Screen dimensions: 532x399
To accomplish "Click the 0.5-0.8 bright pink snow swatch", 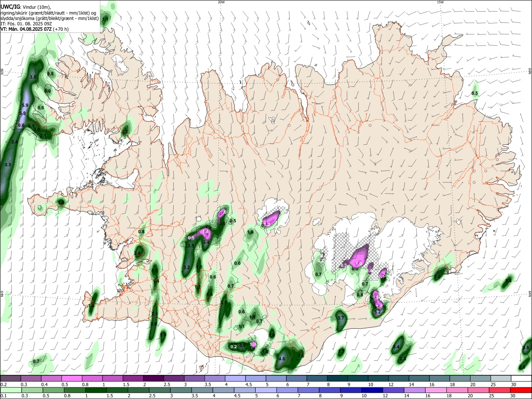I will (71, 379).
